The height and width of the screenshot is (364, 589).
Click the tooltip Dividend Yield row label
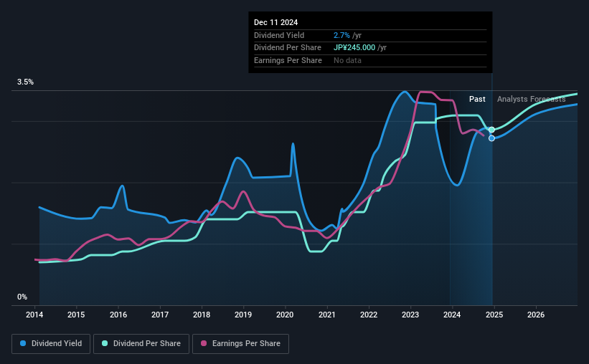point(279,35)
